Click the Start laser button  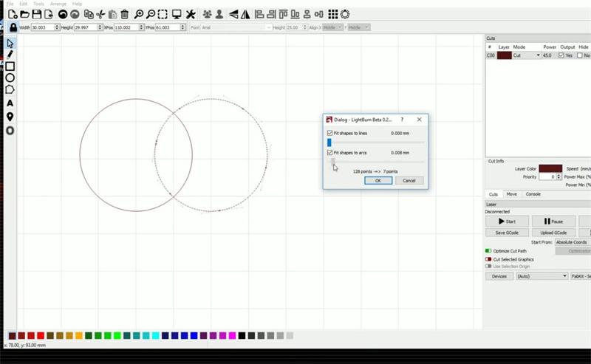507,222
